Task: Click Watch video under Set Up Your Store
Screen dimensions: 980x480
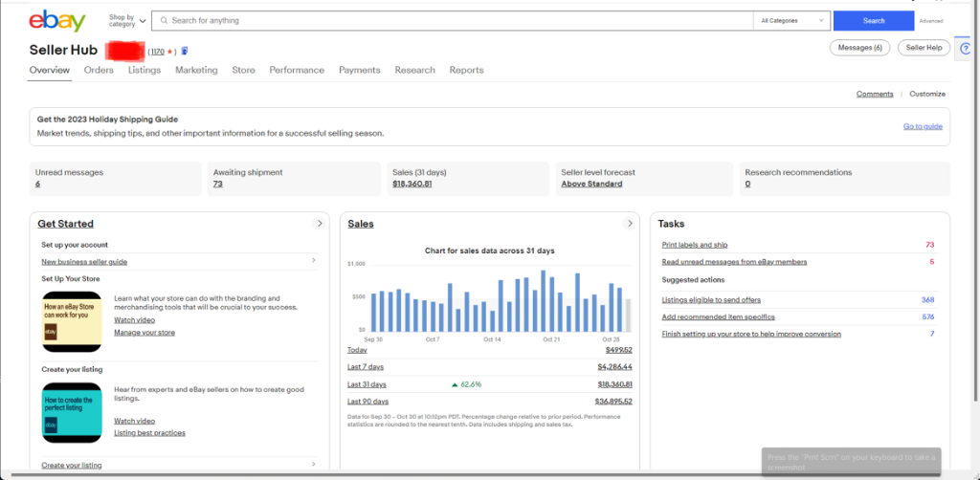Action: (x=134, y=320)
